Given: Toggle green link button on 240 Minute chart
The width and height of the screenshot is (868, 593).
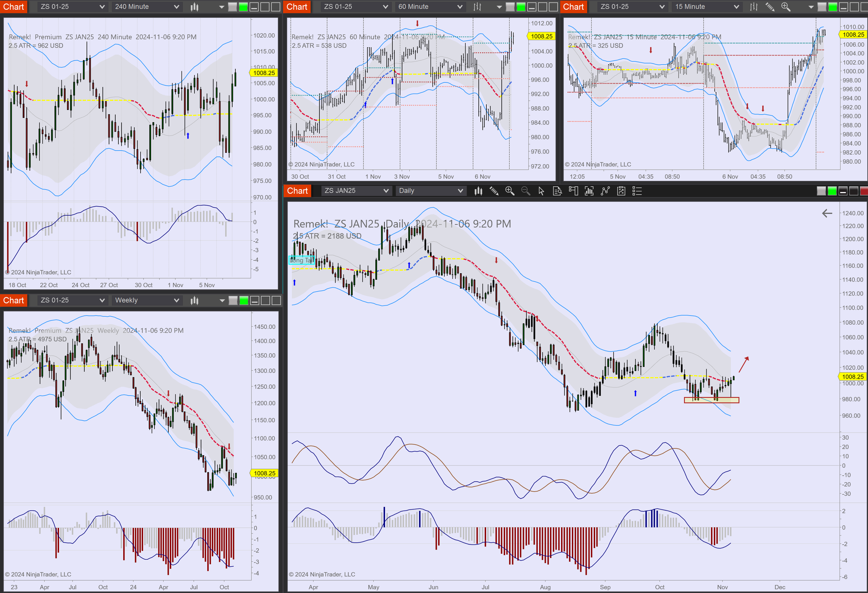Looking at the screenshot, I should pos(243,7).
